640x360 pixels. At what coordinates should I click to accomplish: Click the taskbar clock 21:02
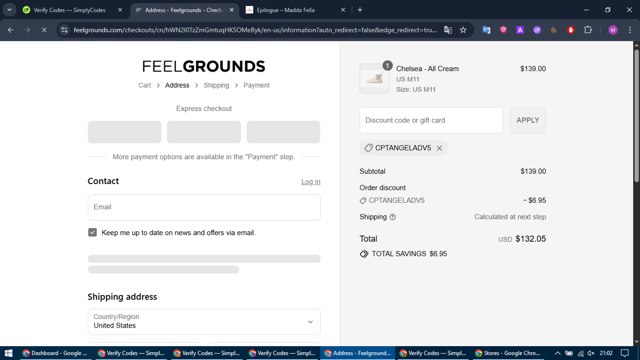tap(606, 353)
